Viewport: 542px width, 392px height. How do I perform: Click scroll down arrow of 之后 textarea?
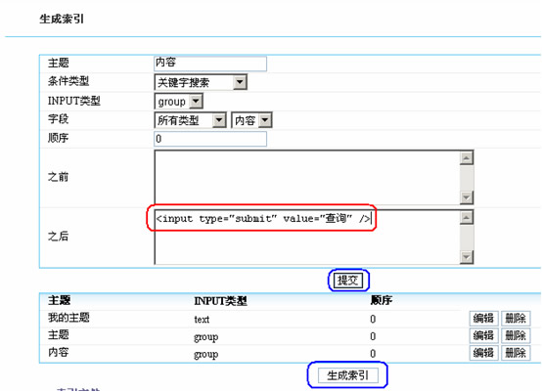coord(467,257)
